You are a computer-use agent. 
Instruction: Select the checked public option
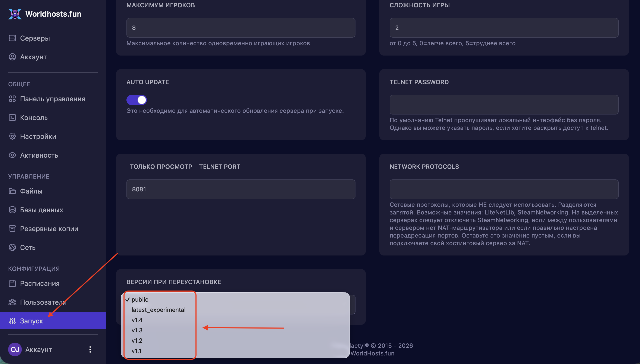pos(140,299)
